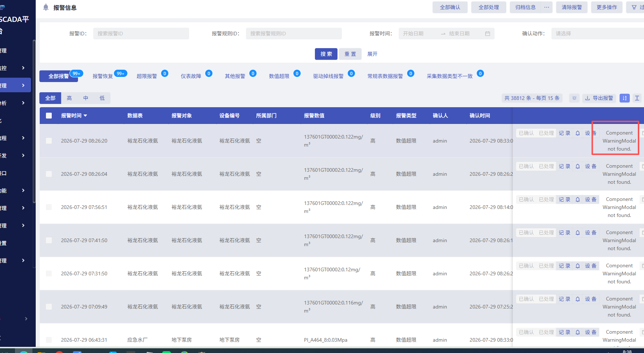Toggle the 报警时间 column sort arrow
644x353 pixels.
(x=85, y=116)
